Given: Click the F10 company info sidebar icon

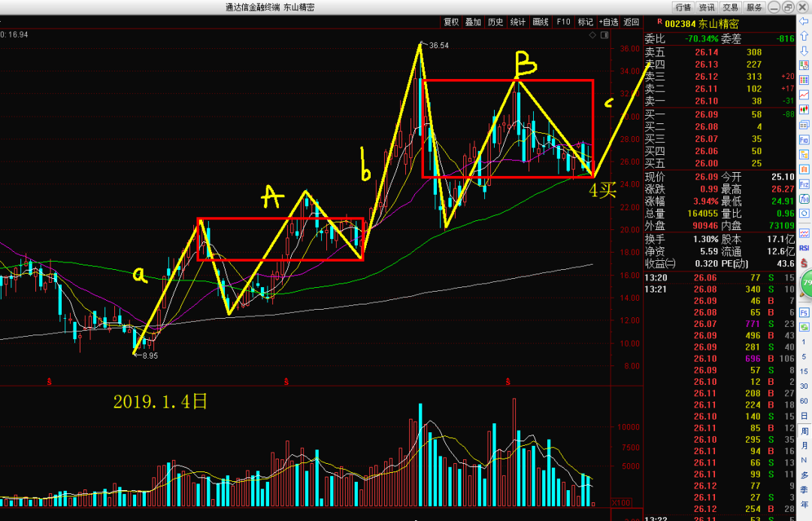Looking at the screenshot, I should [804, 140].
